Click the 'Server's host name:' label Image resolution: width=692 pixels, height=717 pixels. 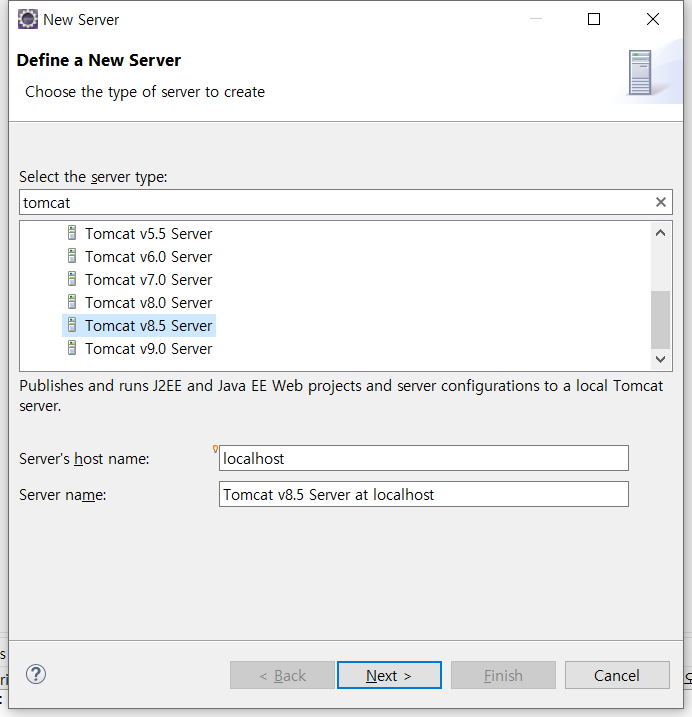[x=84, y=459]
